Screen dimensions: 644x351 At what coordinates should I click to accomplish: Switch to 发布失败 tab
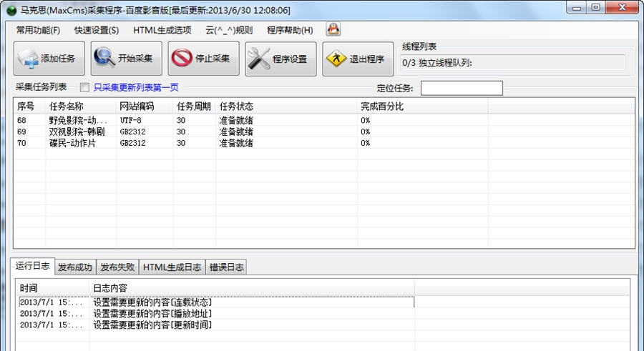coord(117,267)
